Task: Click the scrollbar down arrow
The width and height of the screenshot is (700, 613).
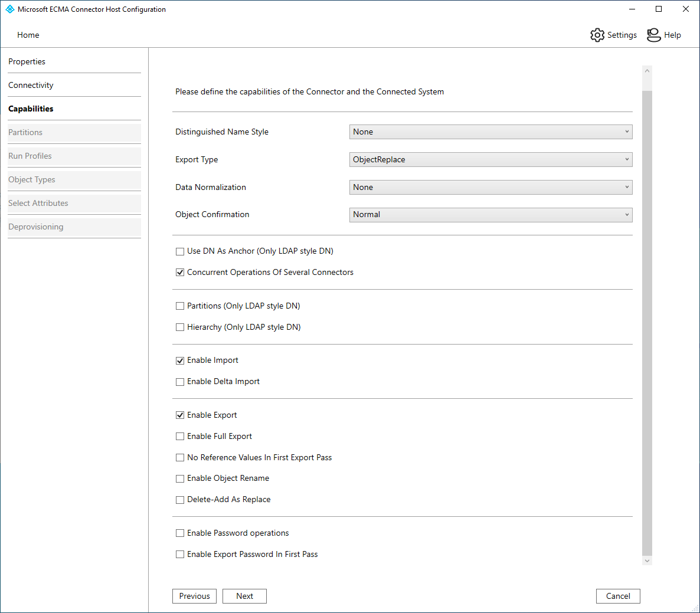Action: click(647, 560)
